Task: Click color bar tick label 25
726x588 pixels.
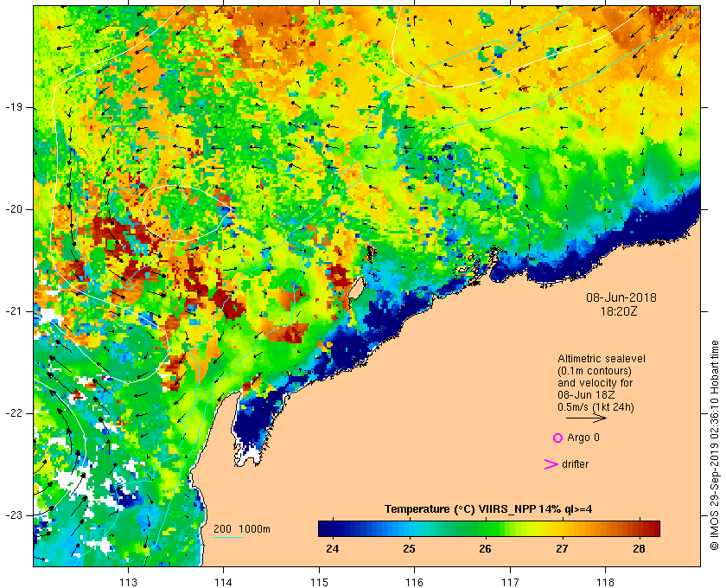Action: 409,549
